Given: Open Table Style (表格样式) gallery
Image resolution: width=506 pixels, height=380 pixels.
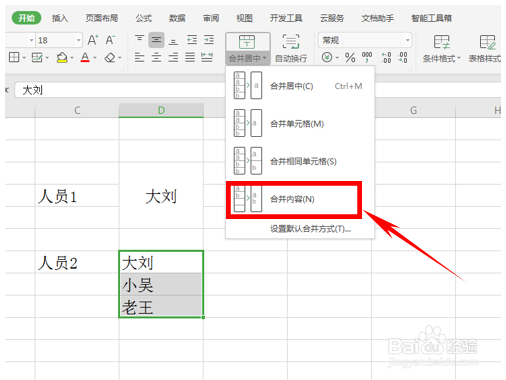Looking at the screenshot, I should point(485,49).
